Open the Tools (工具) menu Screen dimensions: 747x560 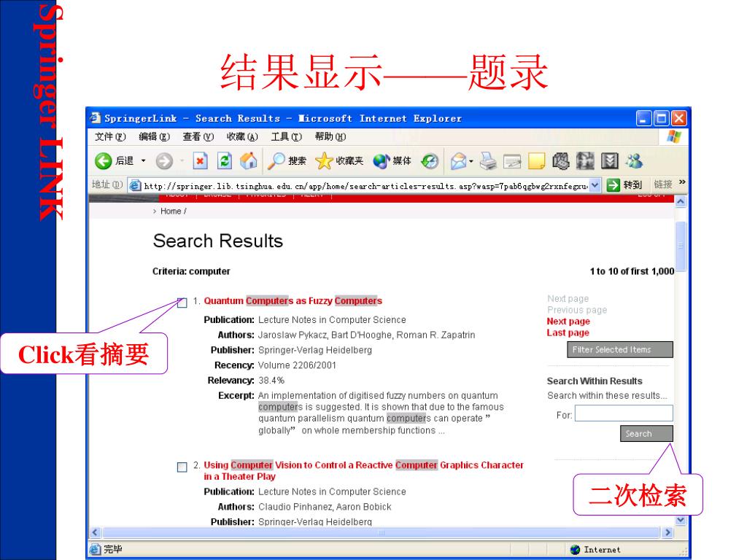click(x=286, y=136)
